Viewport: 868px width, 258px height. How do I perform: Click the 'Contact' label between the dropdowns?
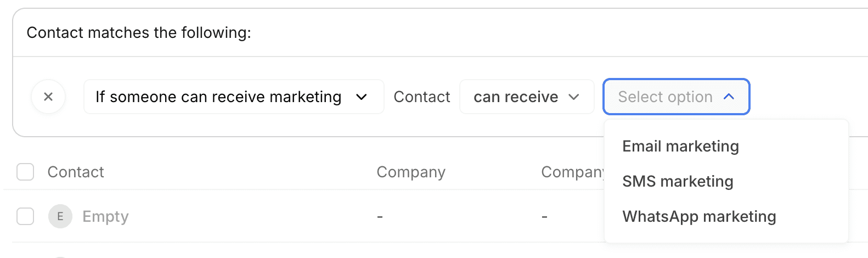coord(422,97)
